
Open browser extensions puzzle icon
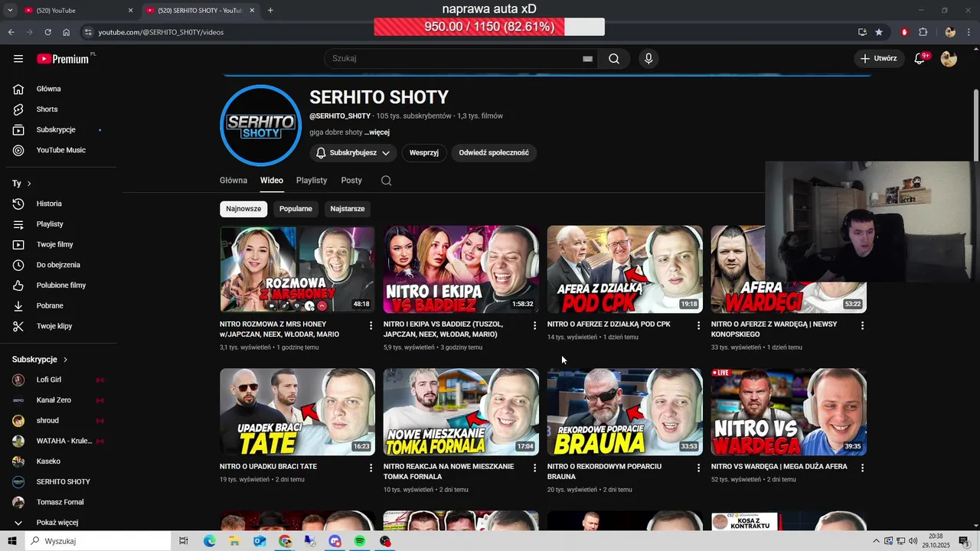(923, 32)
